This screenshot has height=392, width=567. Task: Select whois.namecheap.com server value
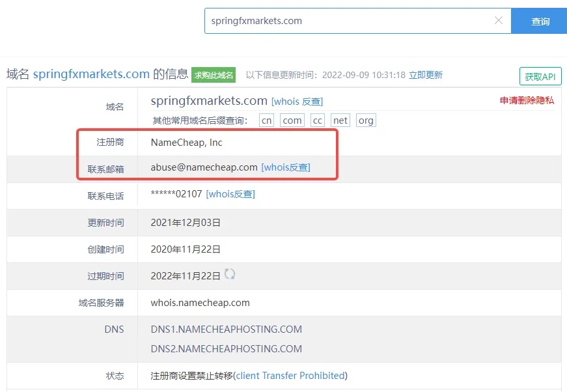200,303
